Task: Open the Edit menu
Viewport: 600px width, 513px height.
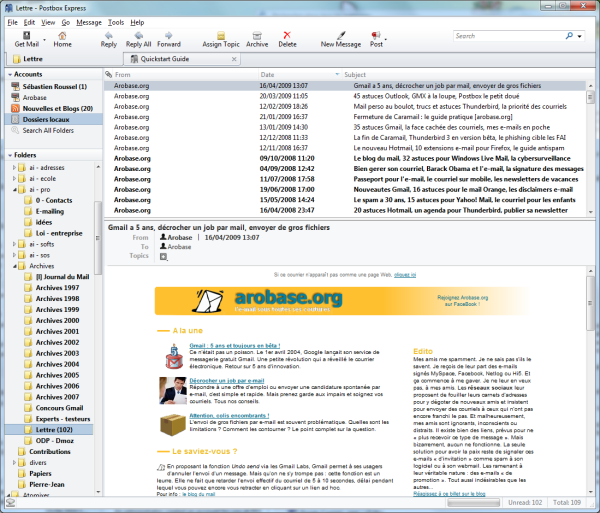Action: 29,22
